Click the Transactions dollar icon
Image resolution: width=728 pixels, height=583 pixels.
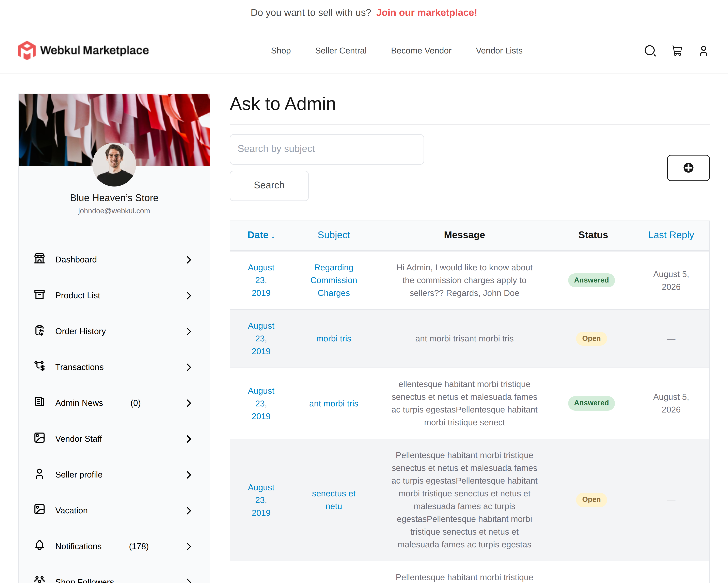point(39,366)
